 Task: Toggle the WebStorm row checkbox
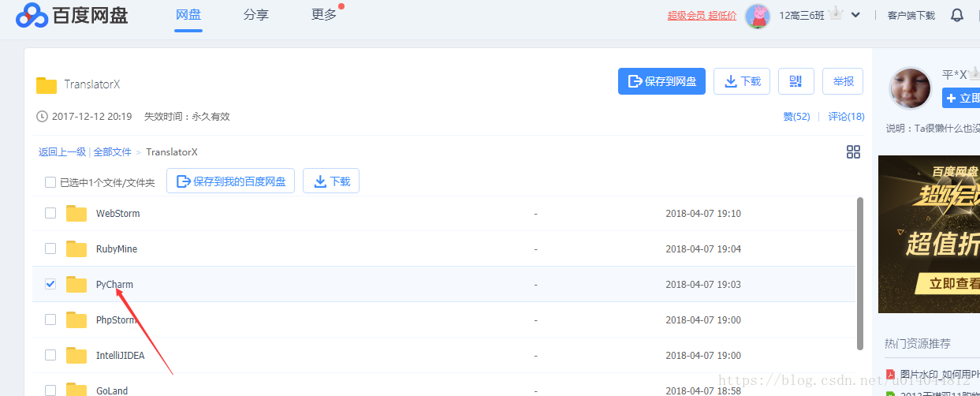coord(50,213)
